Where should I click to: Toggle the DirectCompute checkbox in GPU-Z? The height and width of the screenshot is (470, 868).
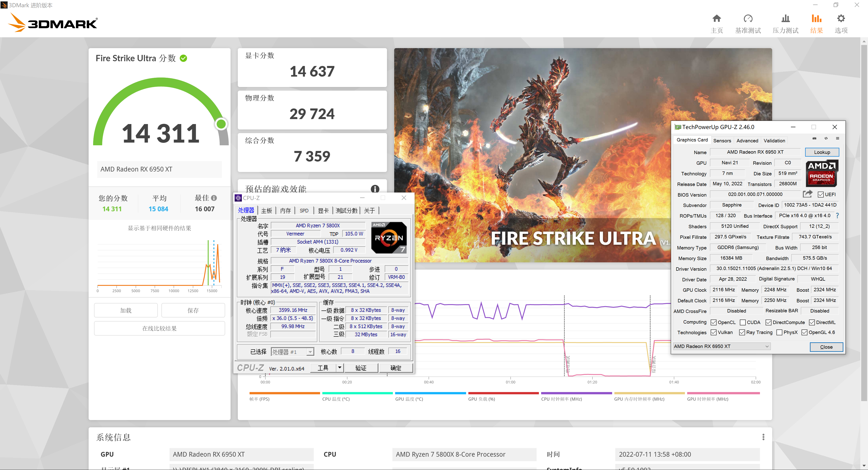point(768,322)
